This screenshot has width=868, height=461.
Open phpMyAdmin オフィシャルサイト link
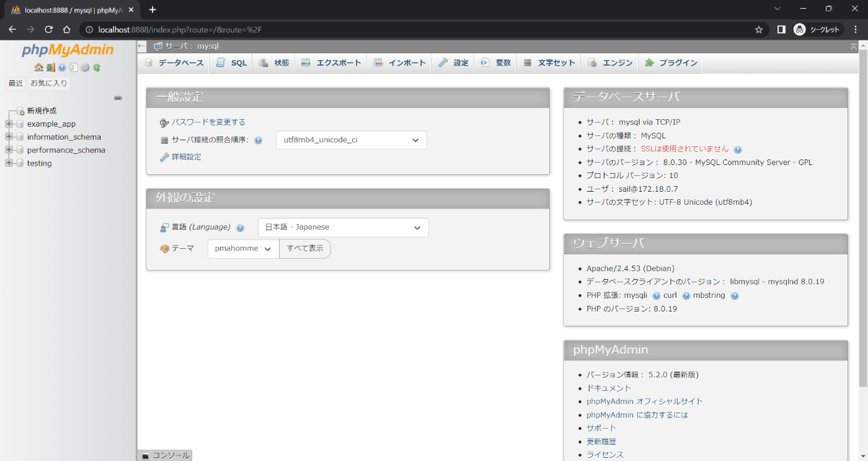coord(645,401)
